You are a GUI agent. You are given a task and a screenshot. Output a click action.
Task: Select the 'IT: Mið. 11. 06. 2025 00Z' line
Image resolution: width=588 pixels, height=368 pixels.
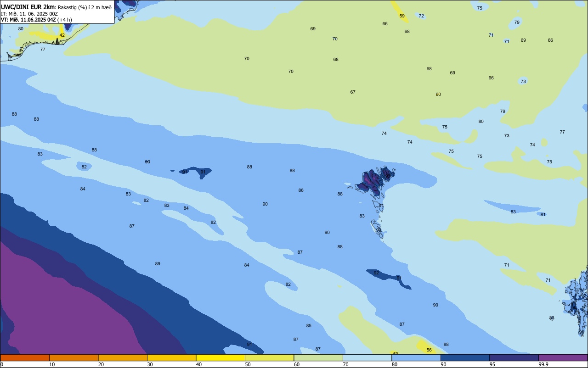[29, 14]
